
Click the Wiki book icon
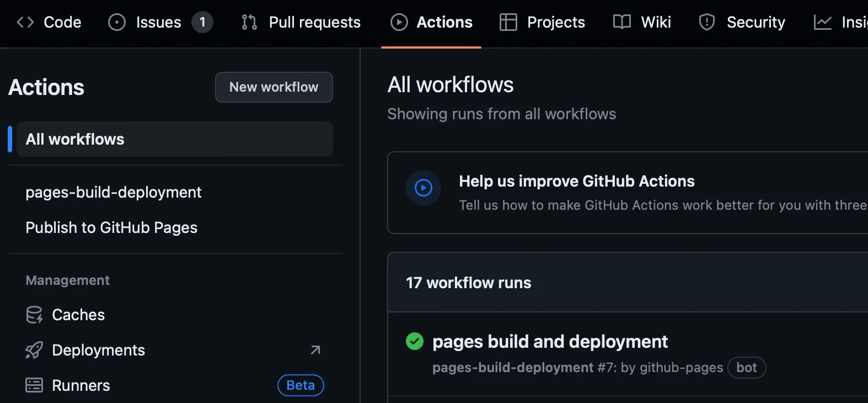[x=622, y=22]
